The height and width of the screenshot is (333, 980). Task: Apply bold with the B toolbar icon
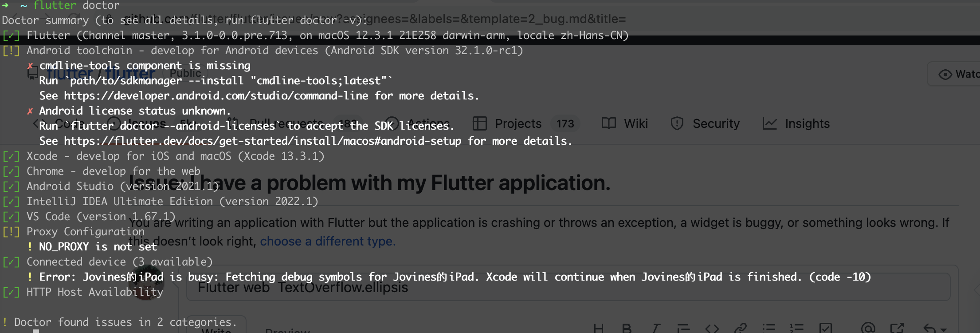click(627, 329)
